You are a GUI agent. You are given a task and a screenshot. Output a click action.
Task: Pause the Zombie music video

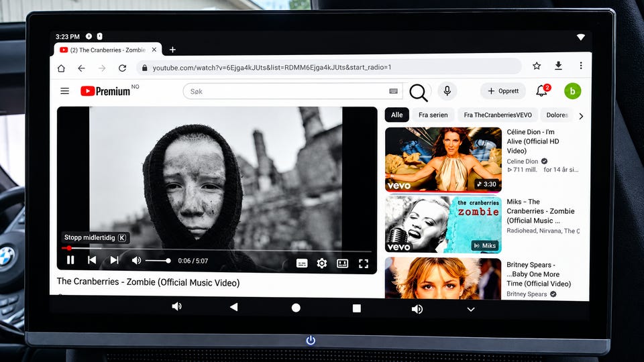point(70,260)
